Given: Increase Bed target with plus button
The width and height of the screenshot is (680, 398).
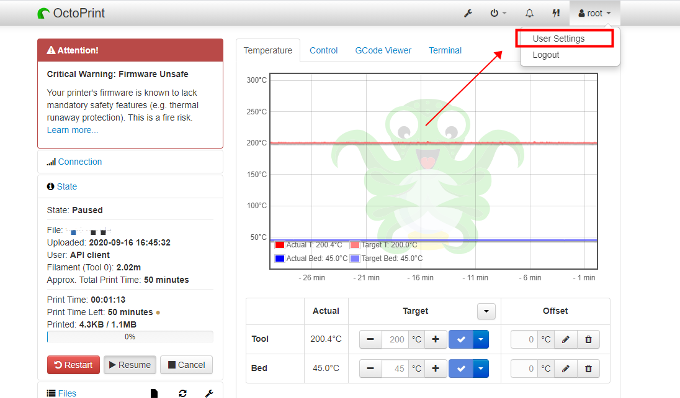Looking at the screenshot, I should tap(435, 369).
